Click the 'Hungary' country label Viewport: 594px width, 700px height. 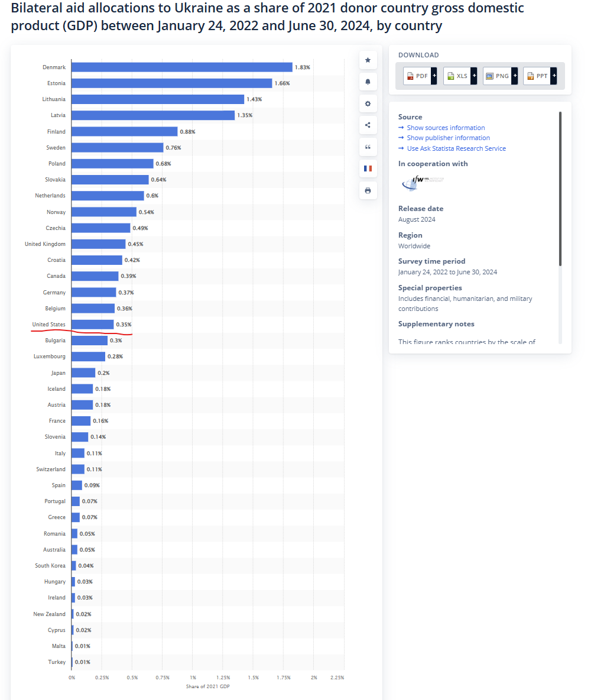pos(55,582)
